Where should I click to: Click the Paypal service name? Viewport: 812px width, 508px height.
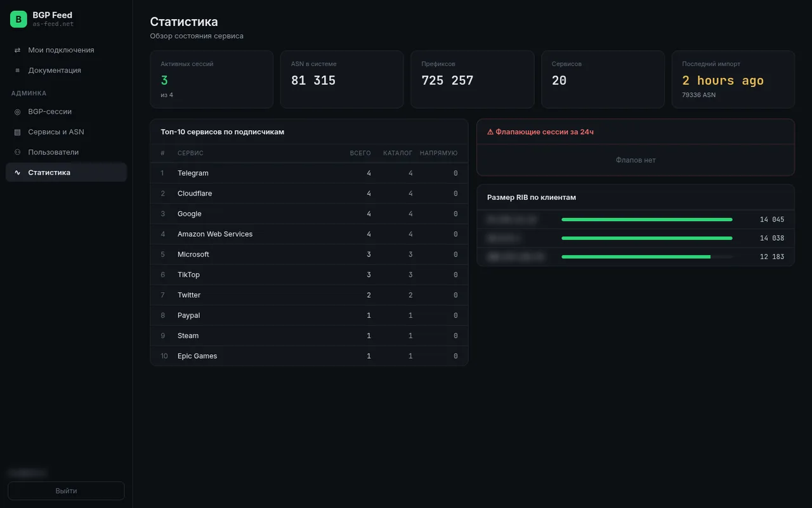coord(188,316)
